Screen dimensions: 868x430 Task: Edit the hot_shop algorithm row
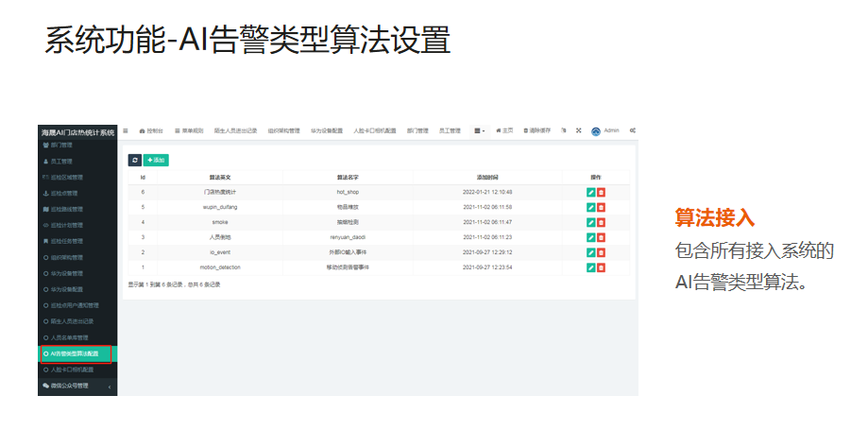(x=590, y=192)
